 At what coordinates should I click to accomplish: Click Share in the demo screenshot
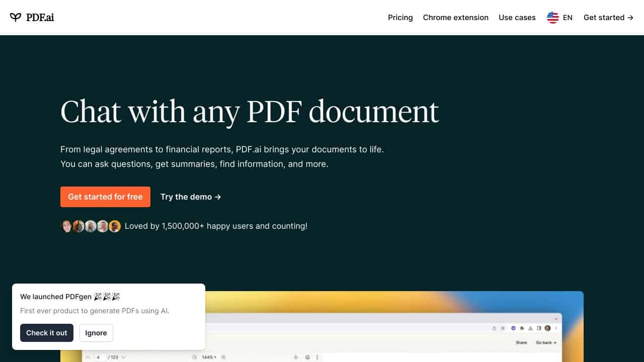pos(521,342)
